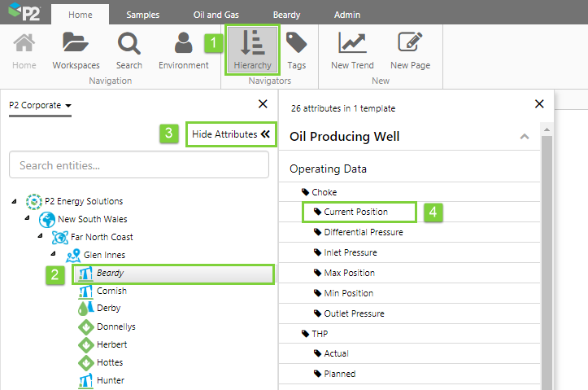Screen dimensions: 588x390
Task: Click the Search entities input field
Action: [138, 165]
